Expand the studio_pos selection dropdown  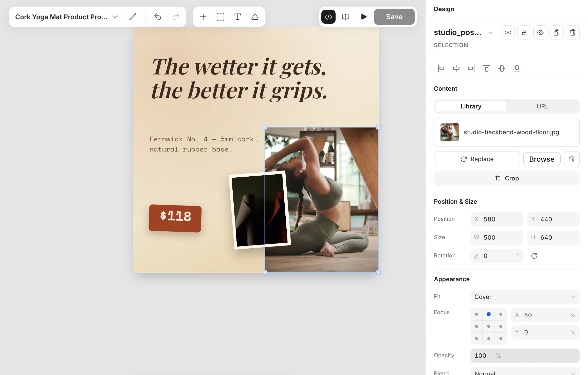click(x=491, y=33)
